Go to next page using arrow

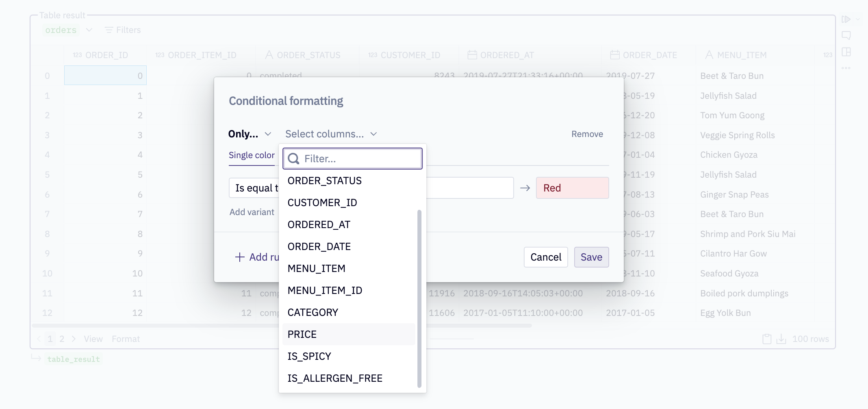pyautogui.click(x=74, y=339)
